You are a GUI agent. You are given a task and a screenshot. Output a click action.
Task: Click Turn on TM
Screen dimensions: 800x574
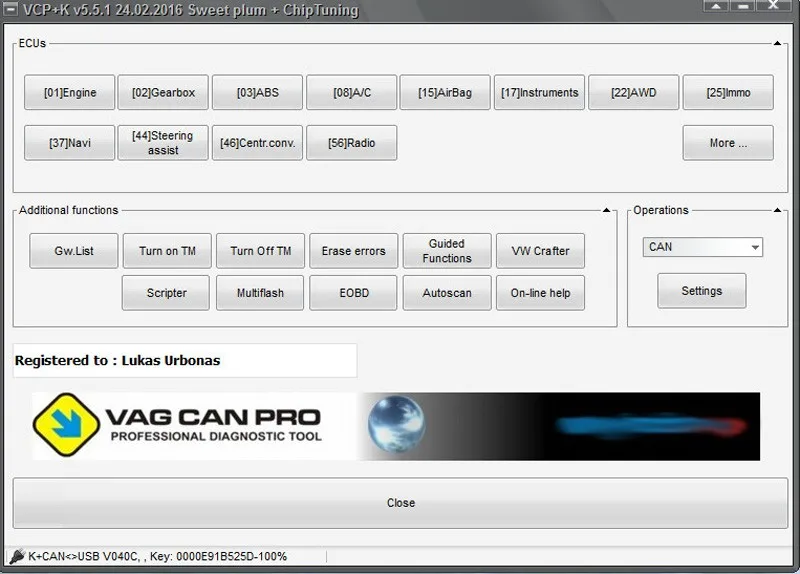(x=167, y=251)
